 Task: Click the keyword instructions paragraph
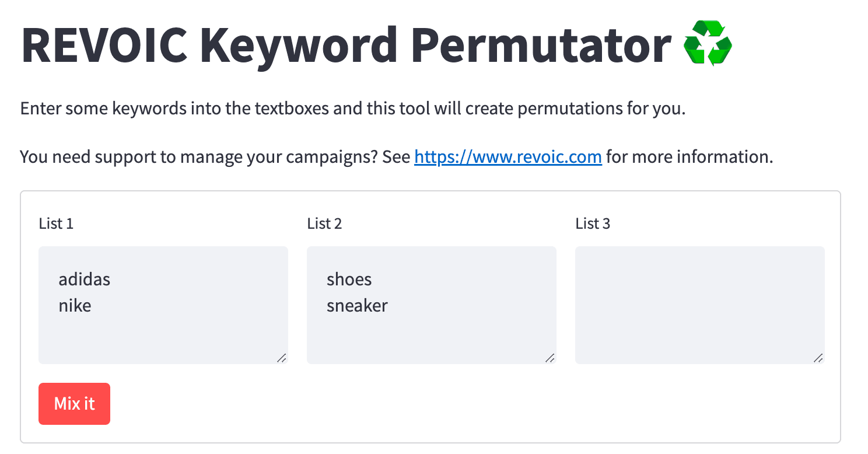[353, 109]
